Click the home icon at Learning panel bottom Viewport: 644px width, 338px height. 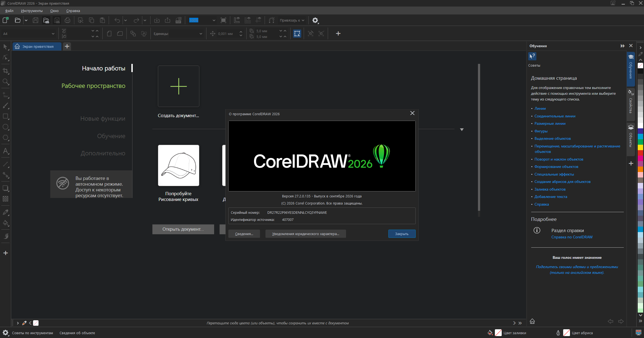coord(532,321)
